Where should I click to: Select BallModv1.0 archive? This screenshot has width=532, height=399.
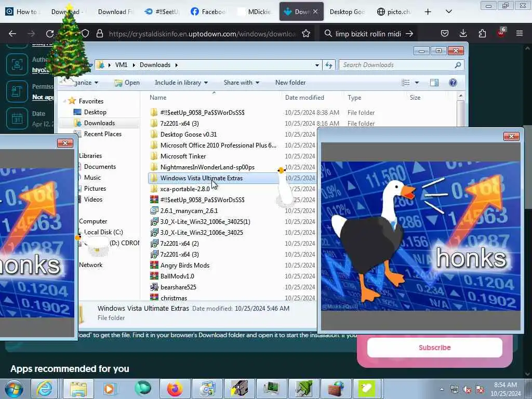click(177, 276)
